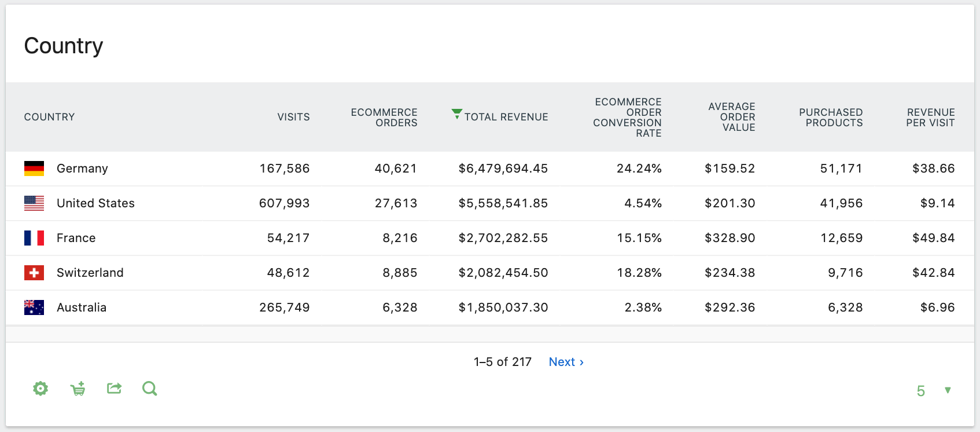This screenshot has width=980, height=432.
Task: Click the magnifier search icon
Action: (x=150, y=389)
